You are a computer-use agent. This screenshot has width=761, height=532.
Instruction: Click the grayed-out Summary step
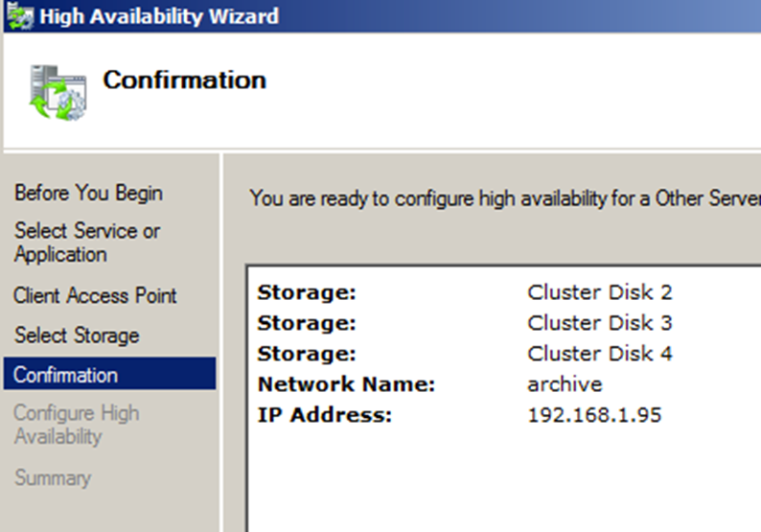(x=53, y=477)
